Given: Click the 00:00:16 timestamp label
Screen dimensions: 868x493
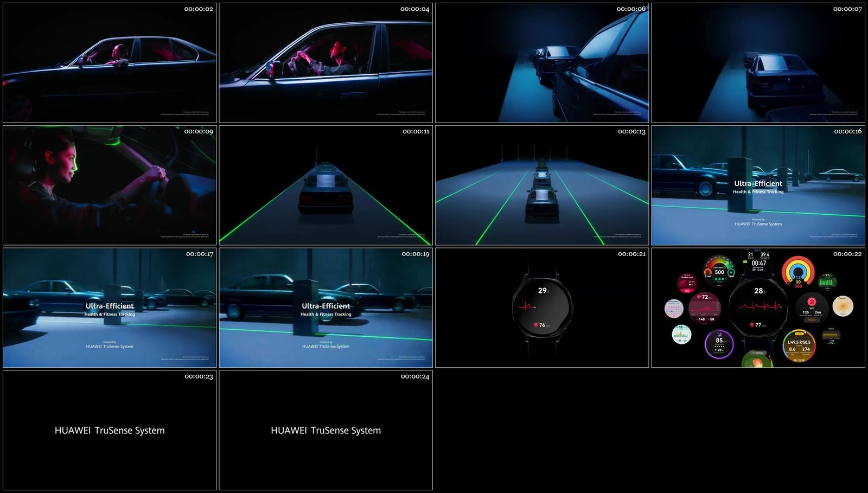Looking at the screenshot, I should pyautogui.click(x=848, y=132).
